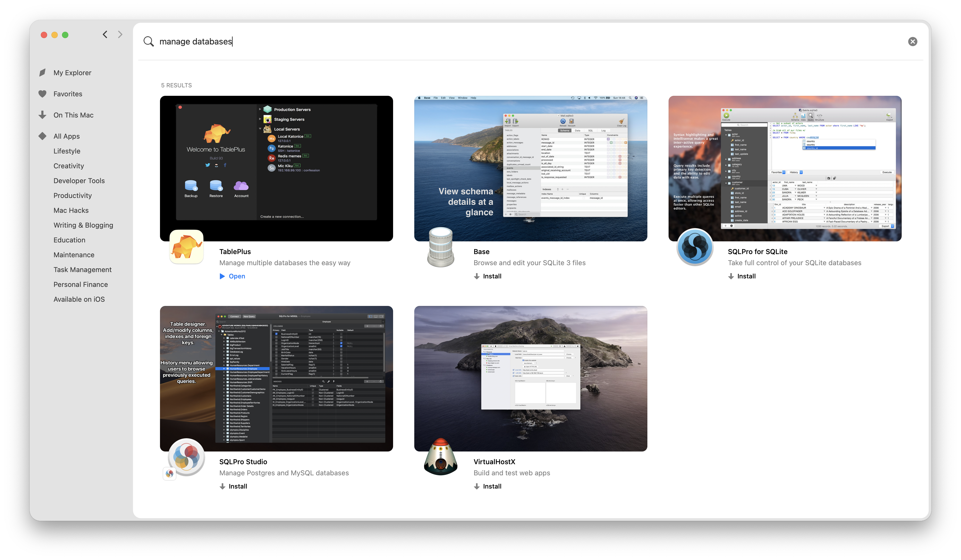Image resolution: width=961 pixels, height=560 pixels.
Task: Click the Favorites heart icon
Action: (42, 94)
